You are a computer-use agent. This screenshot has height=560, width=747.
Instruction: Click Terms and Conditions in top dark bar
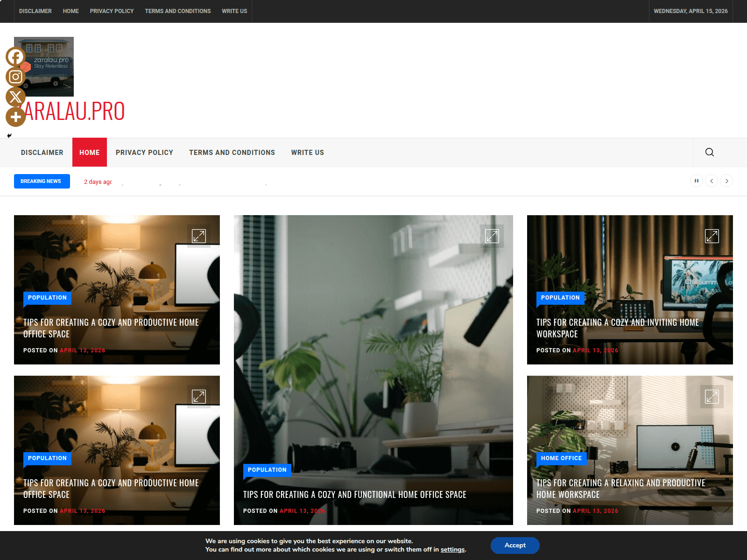[178, 11]
